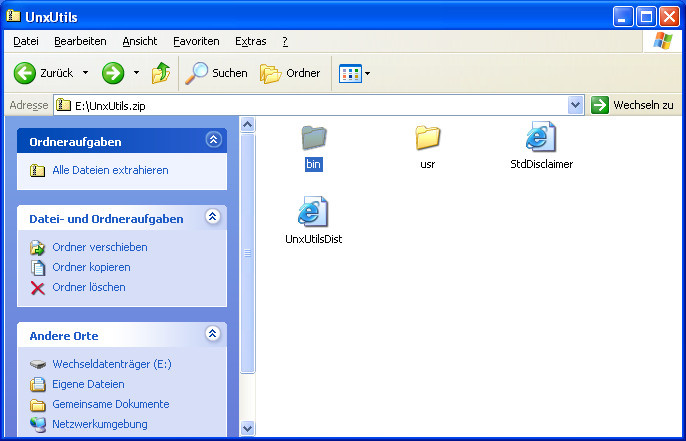Click in the address field showing E:\UnxUtils.zip
This screenshot has width=686, height=441.
point(300,105)
